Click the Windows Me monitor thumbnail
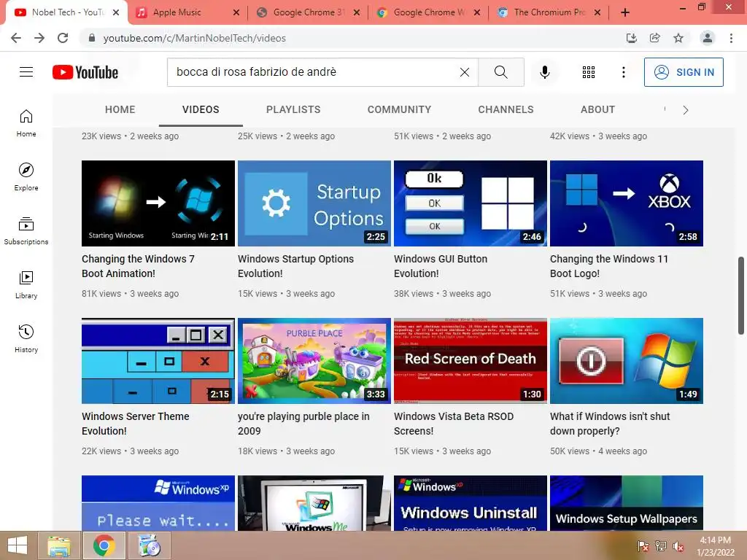 click(314, 503)
